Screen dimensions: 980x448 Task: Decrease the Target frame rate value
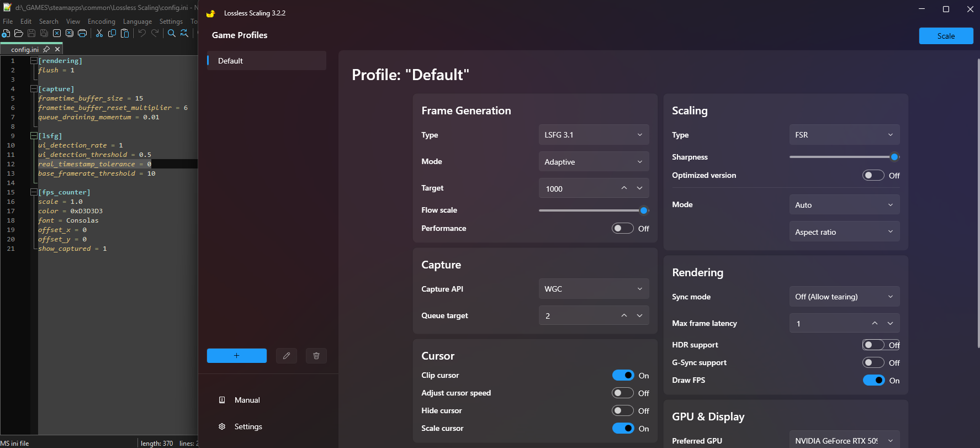pyautogui.click(x=640, y=188)
